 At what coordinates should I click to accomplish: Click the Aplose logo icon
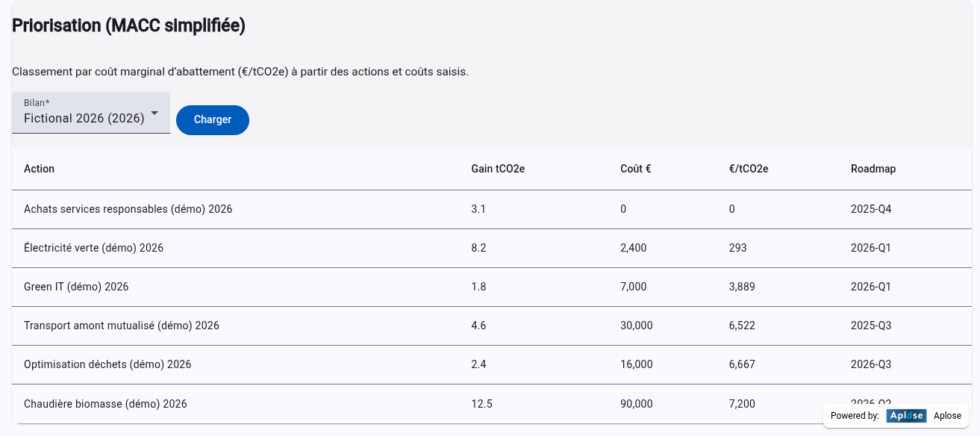(x=906, y=416)
